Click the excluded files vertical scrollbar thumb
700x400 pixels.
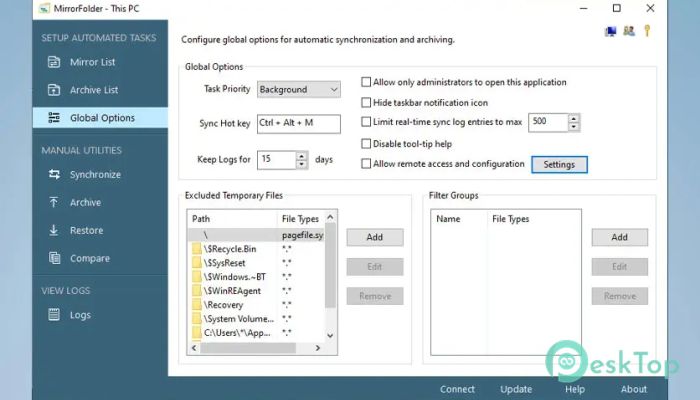tap(330, 266)
